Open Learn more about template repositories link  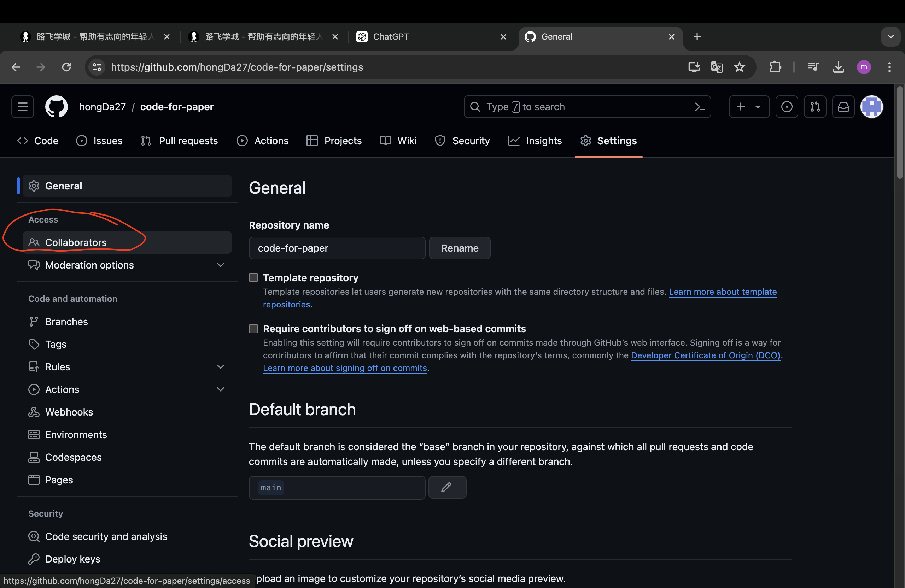pyautogui.click(x=723, y=292)
